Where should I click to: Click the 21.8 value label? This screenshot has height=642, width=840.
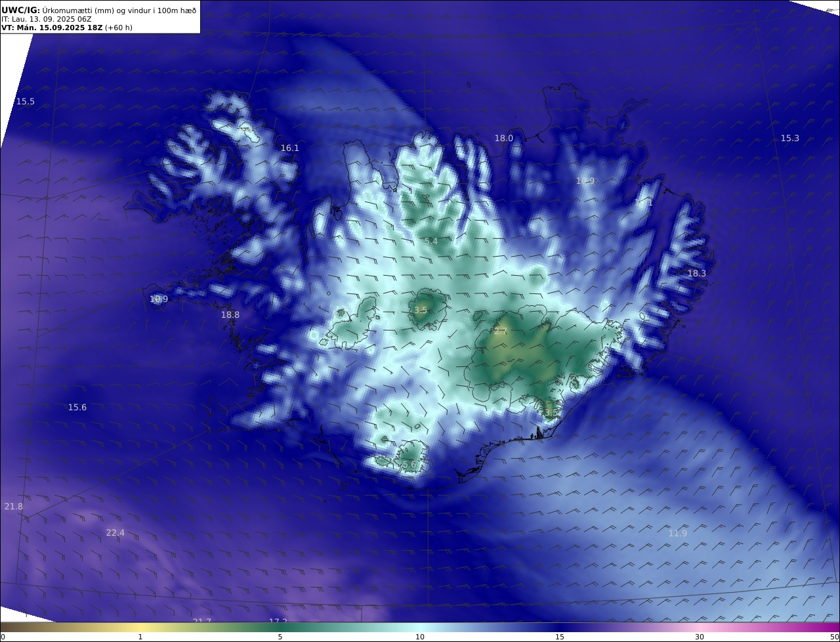14,507
